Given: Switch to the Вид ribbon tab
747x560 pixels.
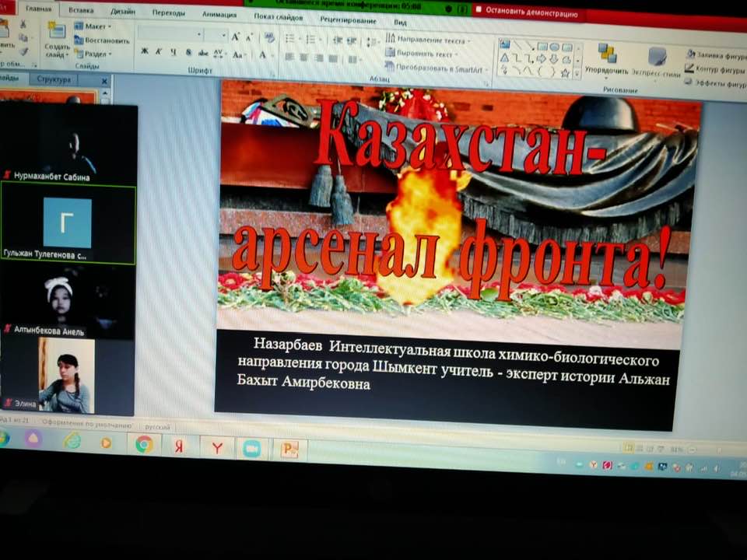Looking at the screenshot, I should point(400,22).
